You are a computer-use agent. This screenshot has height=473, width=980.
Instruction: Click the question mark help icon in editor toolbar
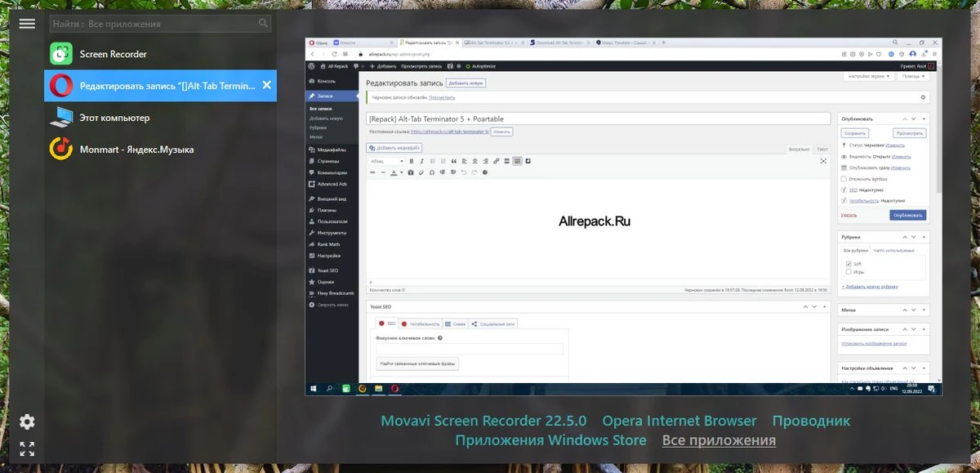pyautogui.click(x=485, y=172)
